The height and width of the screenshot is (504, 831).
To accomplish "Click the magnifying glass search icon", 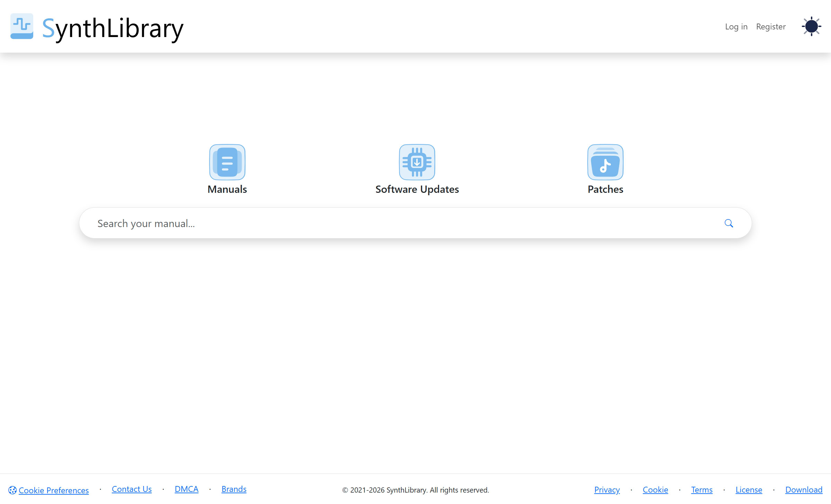I will click(729, 223).
